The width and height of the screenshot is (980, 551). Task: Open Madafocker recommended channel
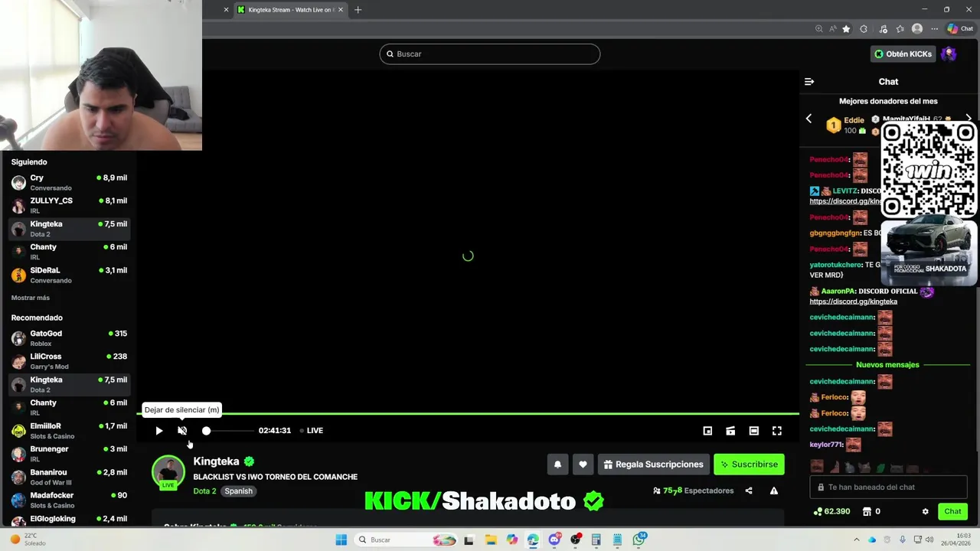pyautogui.click(x=69, y=500)
